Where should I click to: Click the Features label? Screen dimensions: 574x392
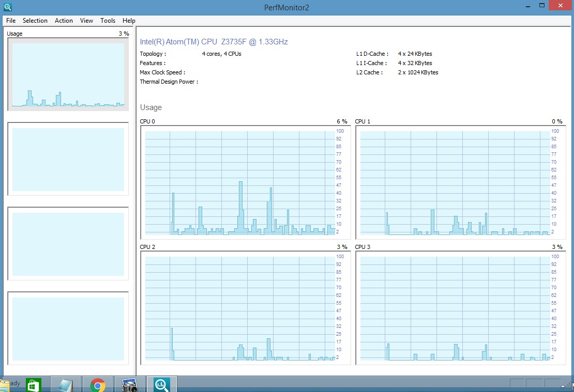(152, 63)
